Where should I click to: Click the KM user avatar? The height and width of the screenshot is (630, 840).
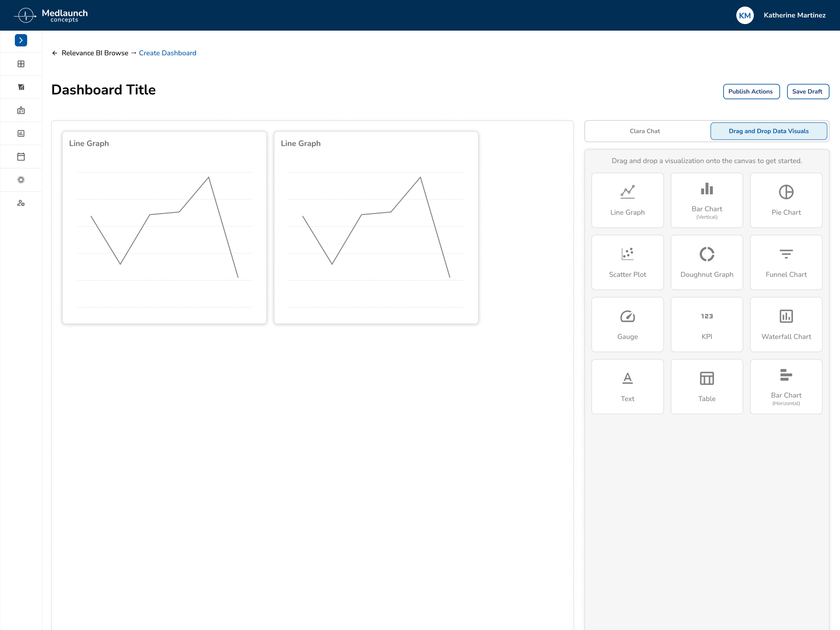[745, 15]
